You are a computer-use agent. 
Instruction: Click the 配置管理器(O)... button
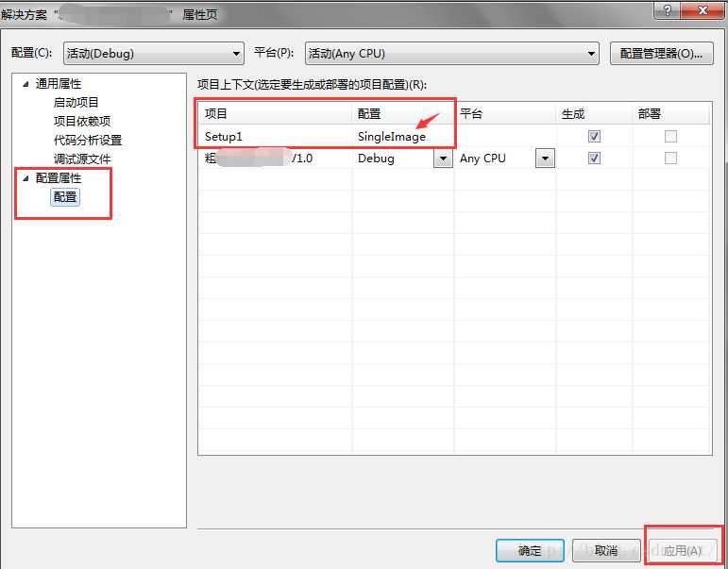(x=662, y=54)
